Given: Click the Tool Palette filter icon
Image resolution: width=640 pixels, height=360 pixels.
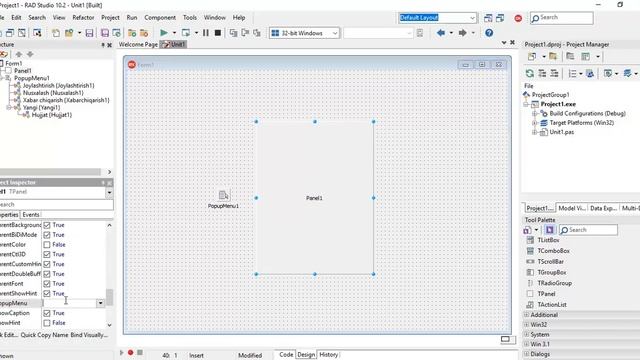Looking at the screenshot, I should 550,230.
